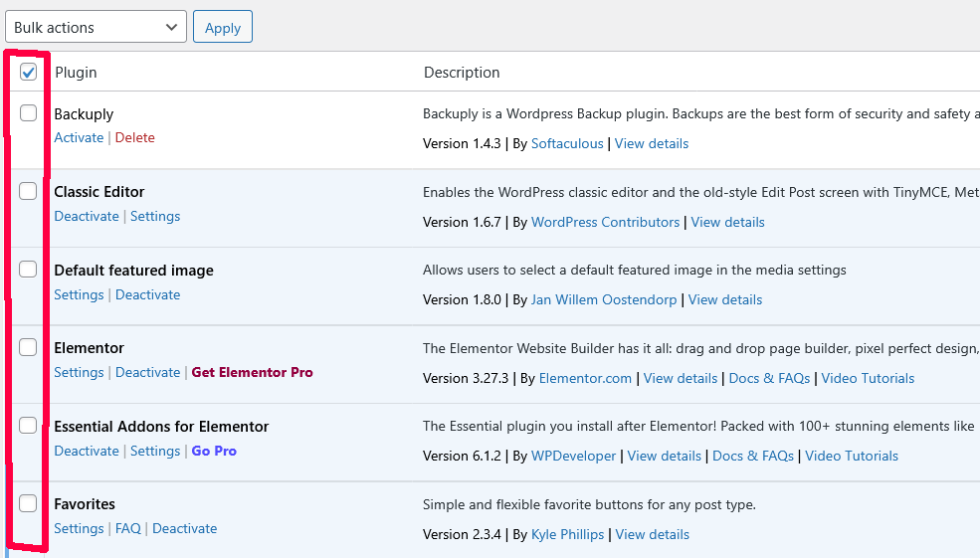Open Elementor Video Tutorials

(868, 379)
